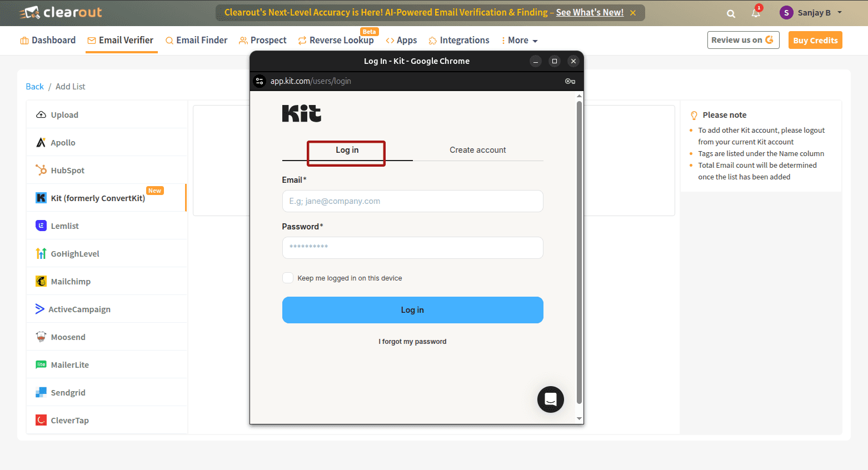This screenshot has height=470, width=868.
Task: Click the Clearout logo
Action: pos(61,12)
